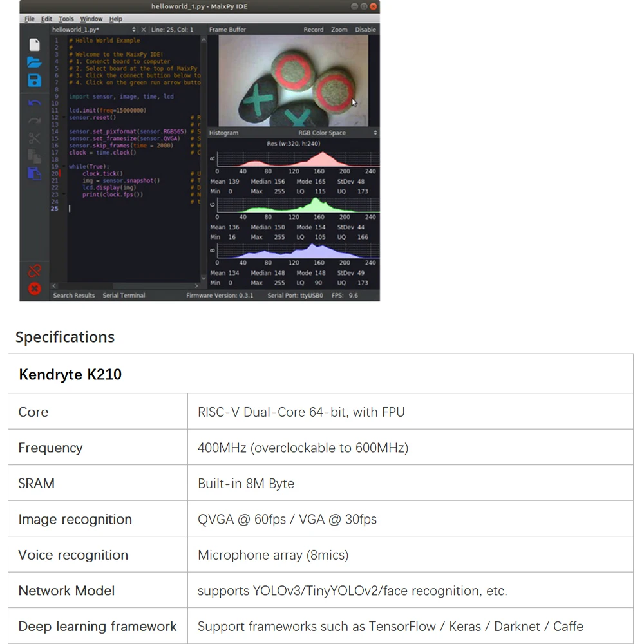
Task: Click the 'Specifications' heading
Action: (65, 337)
